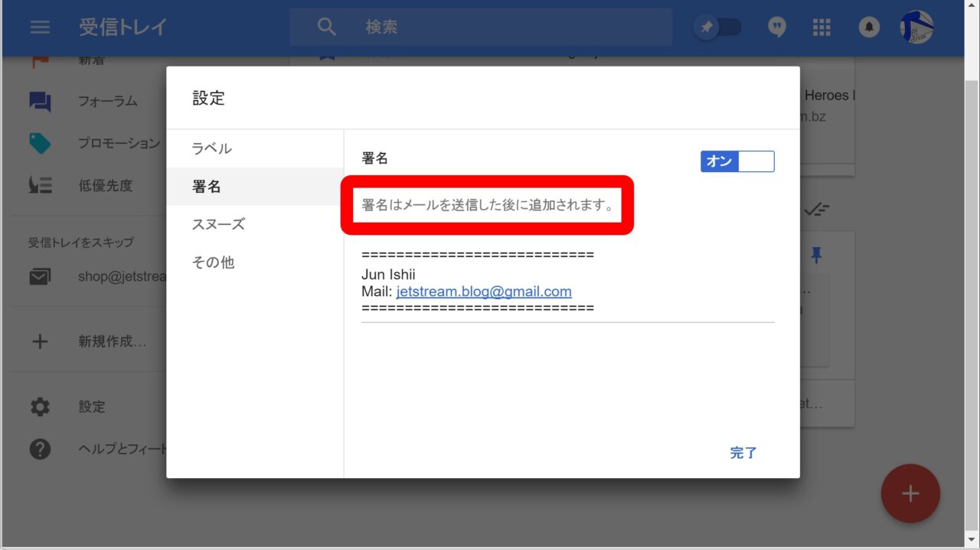Select the ラベル settings tab
The image size is (980, 550).
click(211, 148)
